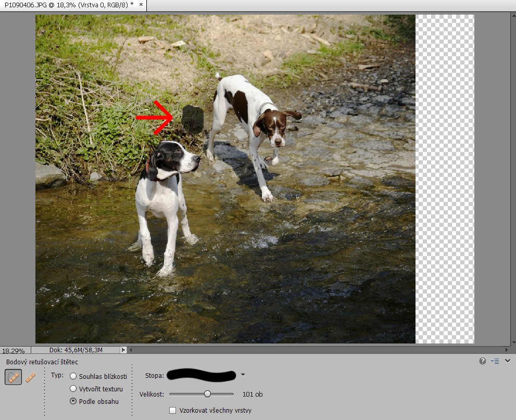Viewport: 516px width, 420px height.
Task: Click the left scroll arrow of horizontal scrollbar
Action: (131, 350)
